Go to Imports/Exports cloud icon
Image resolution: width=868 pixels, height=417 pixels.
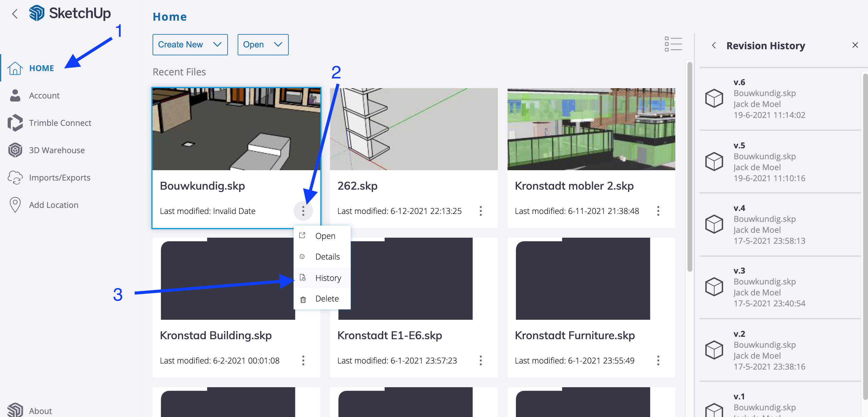point(15,177)
